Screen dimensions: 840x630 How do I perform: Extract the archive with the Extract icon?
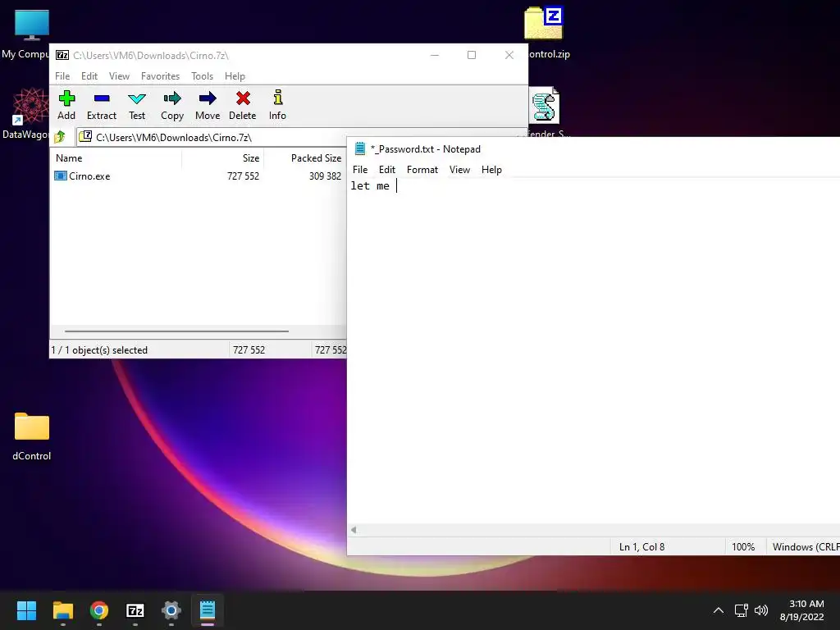point(101,105)
